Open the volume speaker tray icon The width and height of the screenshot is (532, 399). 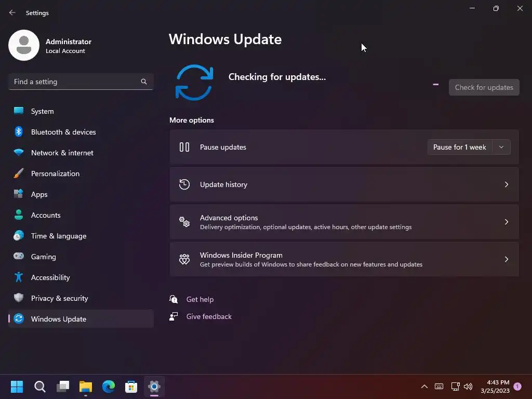(x=468, y=387)
